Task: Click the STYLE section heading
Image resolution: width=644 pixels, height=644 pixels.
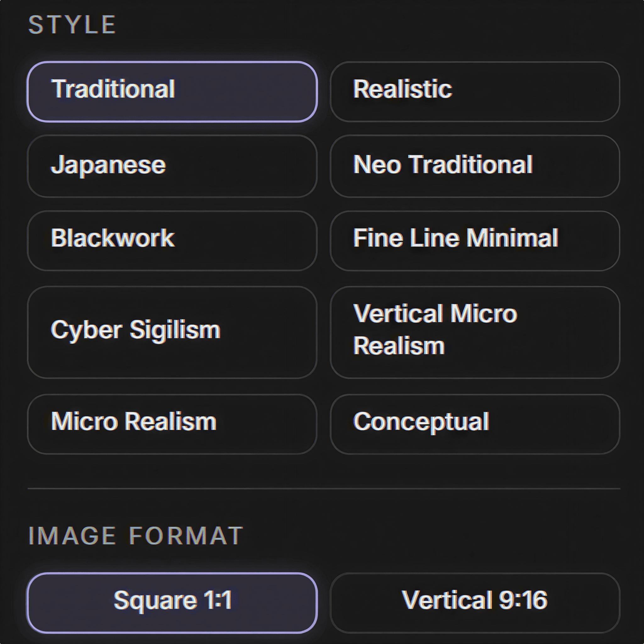Action: (x=72, y=25)
